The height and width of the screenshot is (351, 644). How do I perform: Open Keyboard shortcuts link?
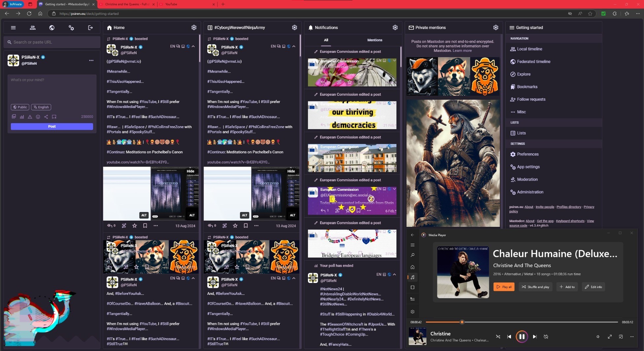(x=570, y=221)
